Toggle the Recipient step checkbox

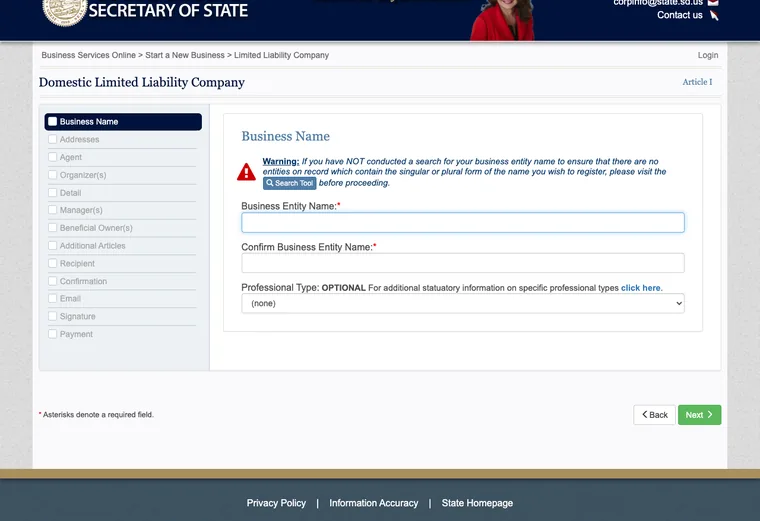[x=52, y=263]
